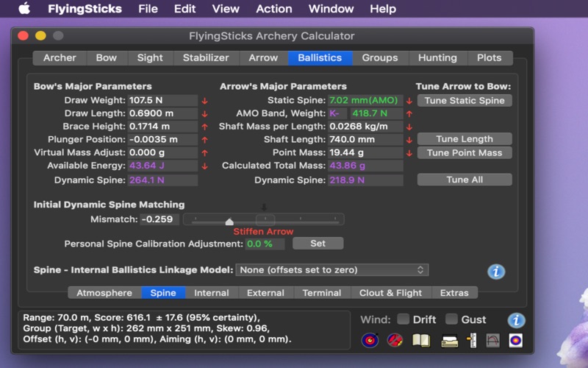Click the red arrow beside Virtual Mass Adjust
The height and width of the screenshot is (368, 588).
pyautogui.click(x=205, y=153)
